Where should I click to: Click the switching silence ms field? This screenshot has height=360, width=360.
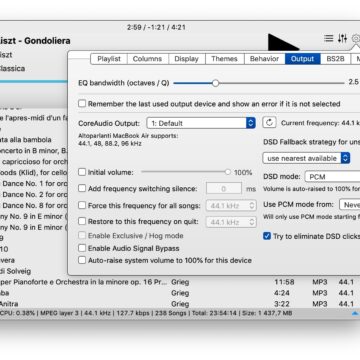tap(224, 189)
